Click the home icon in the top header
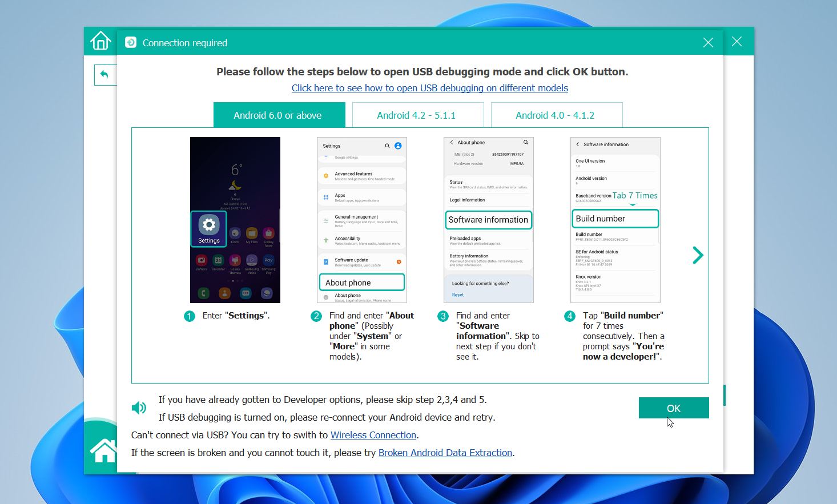This screenshot has height=504, width=837. tap(100, 42)
